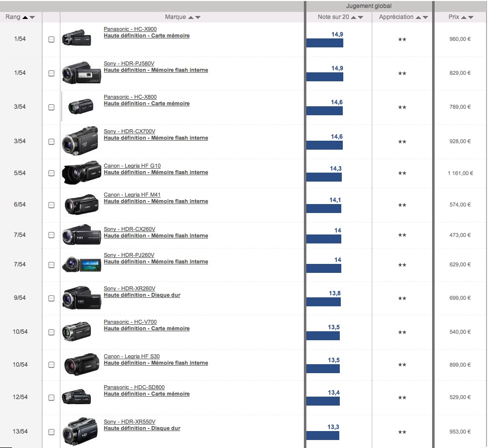This screenshot has height=448, width=488.
Task: Click the Jugement global header
Action: tap(369, 6)
